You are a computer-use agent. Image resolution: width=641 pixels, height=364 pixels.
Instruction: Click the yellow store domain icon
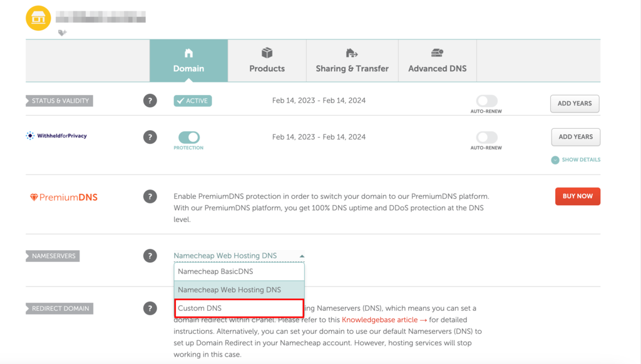(x=38, y=18)
